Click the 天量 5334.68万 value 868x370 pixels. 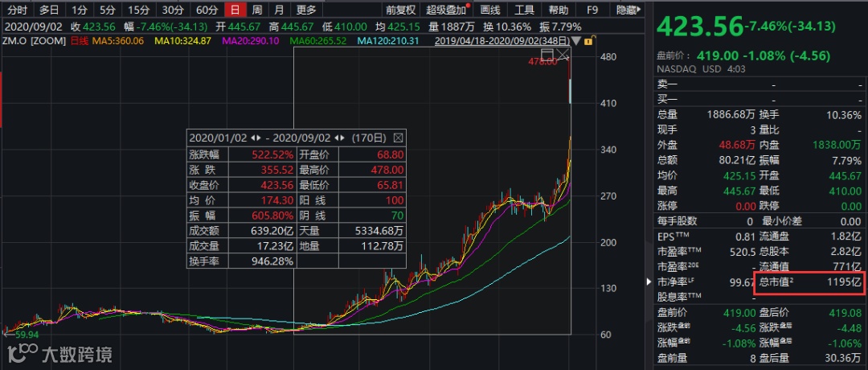pos(379,230)
